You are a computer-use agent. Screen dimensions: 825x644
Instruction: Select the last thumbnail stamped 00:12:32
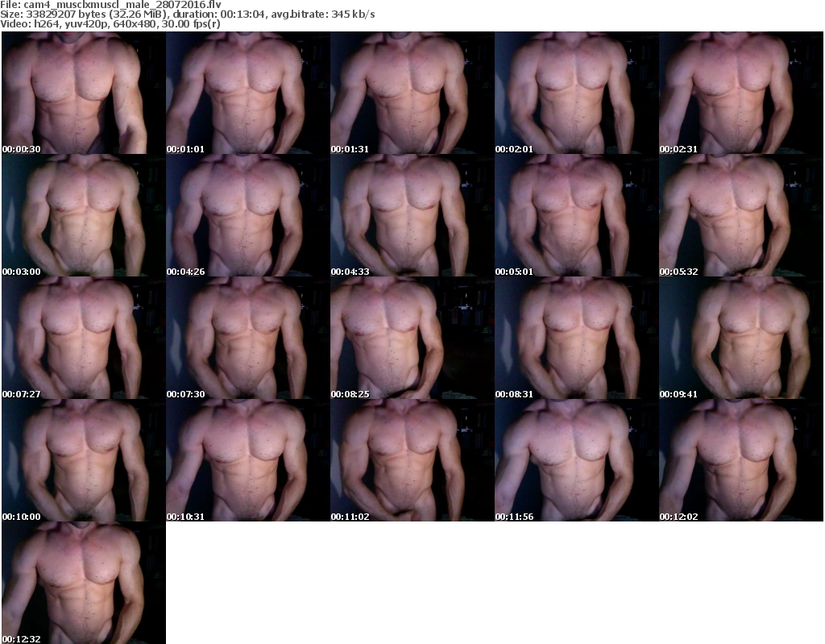click(84, 583)
